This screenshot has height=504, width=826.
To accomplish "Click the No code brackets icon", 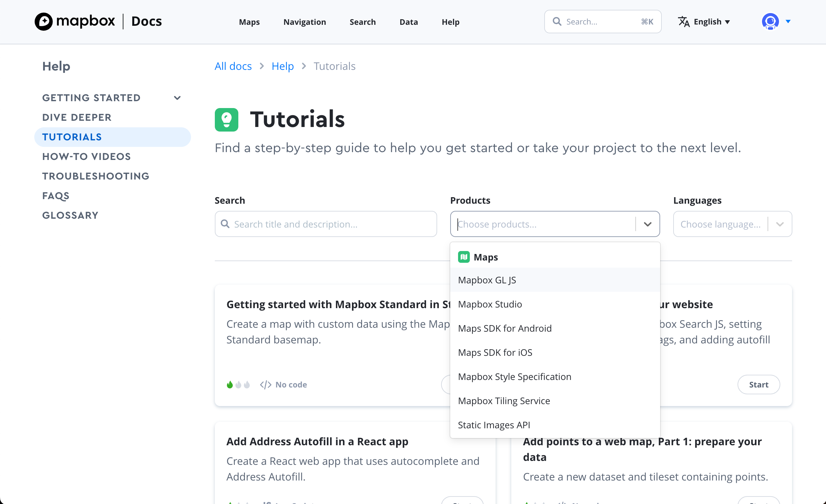I will [265, 385].
